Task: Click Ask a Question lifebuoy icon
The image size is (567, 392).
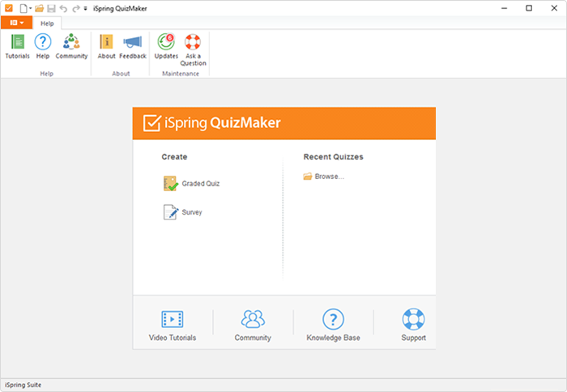Action: pos(193,50)
